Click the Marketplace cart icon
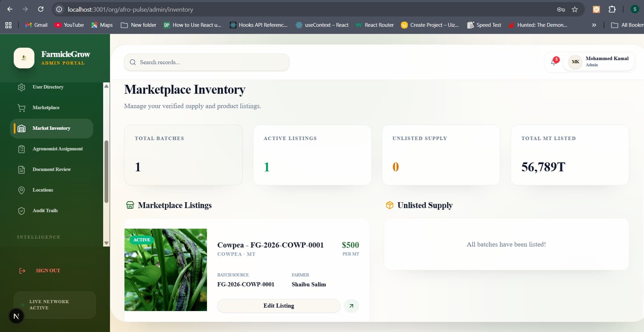The width and height of the screenshot is (644, 332). pos(21,108)
